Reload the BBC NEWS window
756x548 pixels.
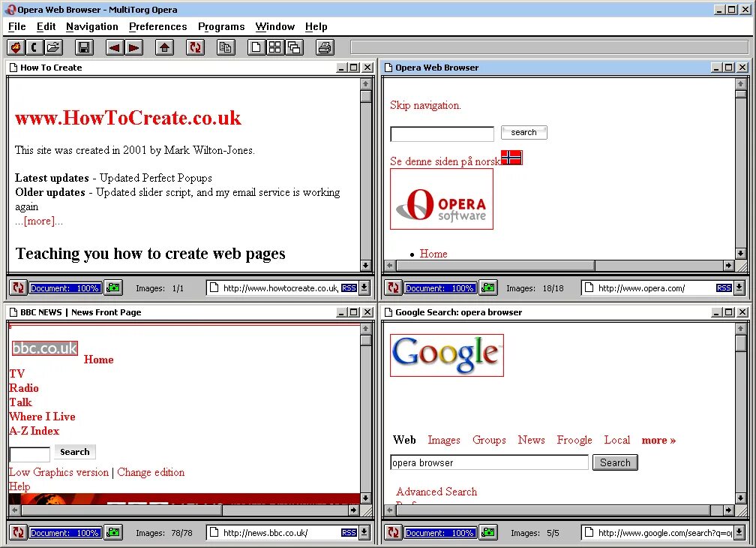[18, 532]
